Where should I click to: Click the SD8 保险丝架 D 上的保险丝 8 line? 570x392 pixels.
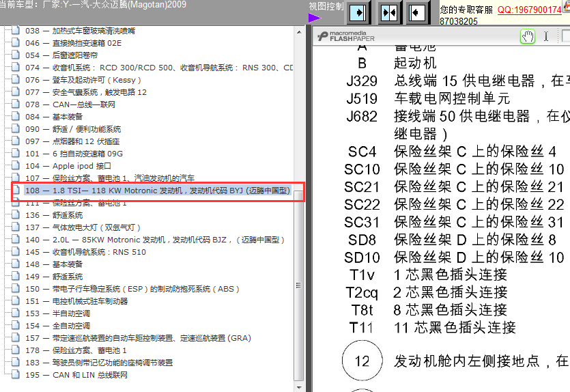pyautogui.click(x=452, y=240)
